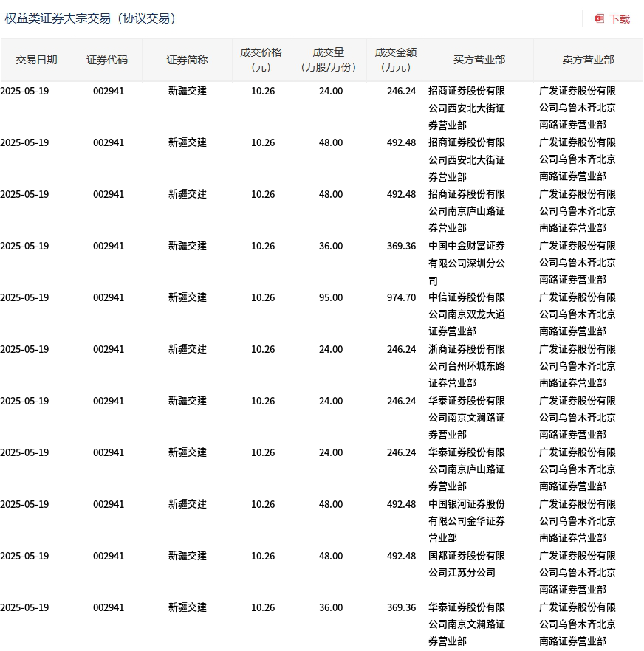Click the 成交金额(万元) column header
644x651 pixels.
[396, 60]
